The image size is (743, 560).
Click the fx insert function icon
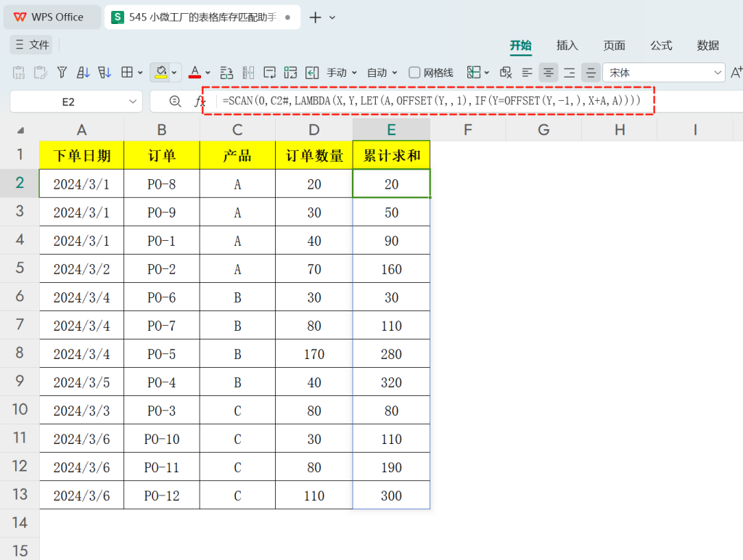pos(200,101)
